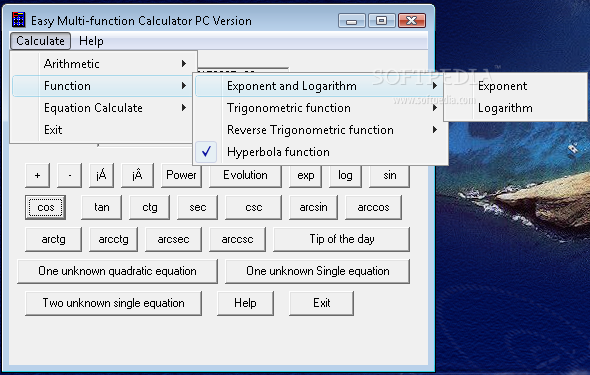The height and width of the screenshot is (375, 590).
Task: Expand the Exponent and Logarithm arrow
Action: 435,86
